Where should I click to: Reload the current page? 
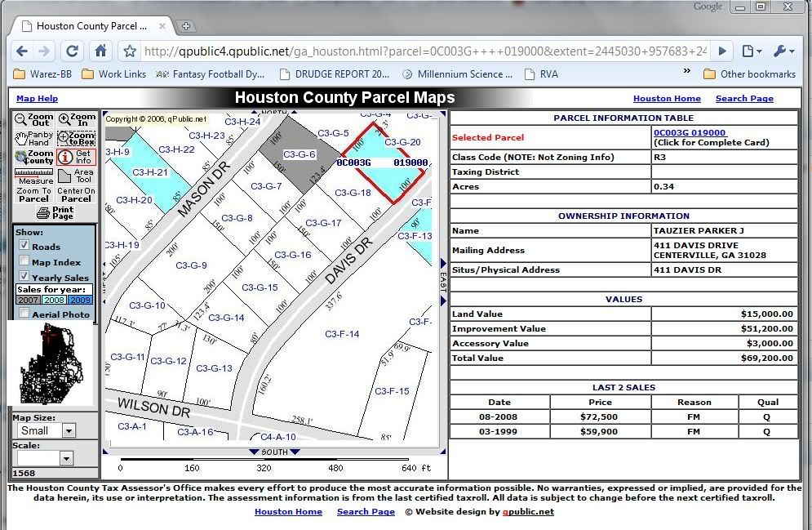[73, 51]
